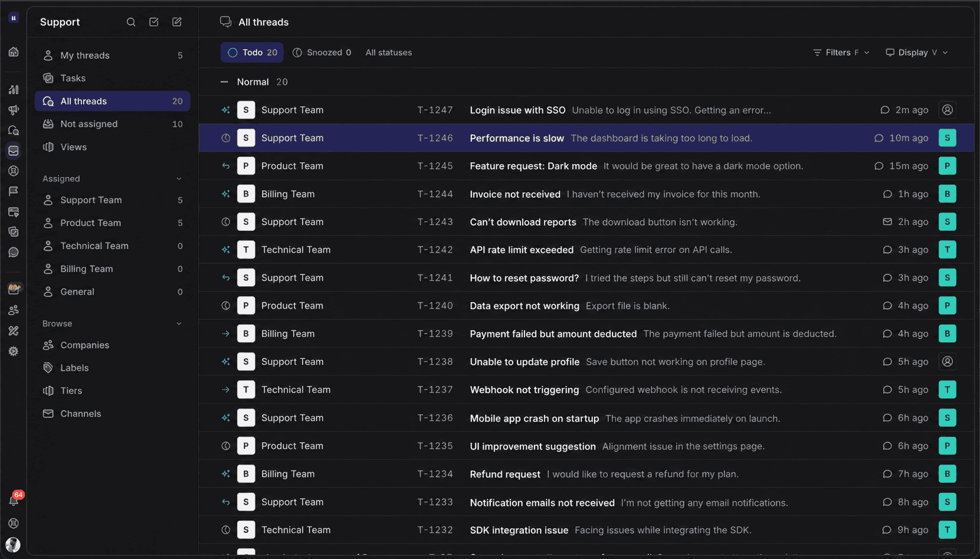Open thread Payment failed but amount deducted
Screen dimensions: 980x559
pyautogui.click(x=586, y=334)
